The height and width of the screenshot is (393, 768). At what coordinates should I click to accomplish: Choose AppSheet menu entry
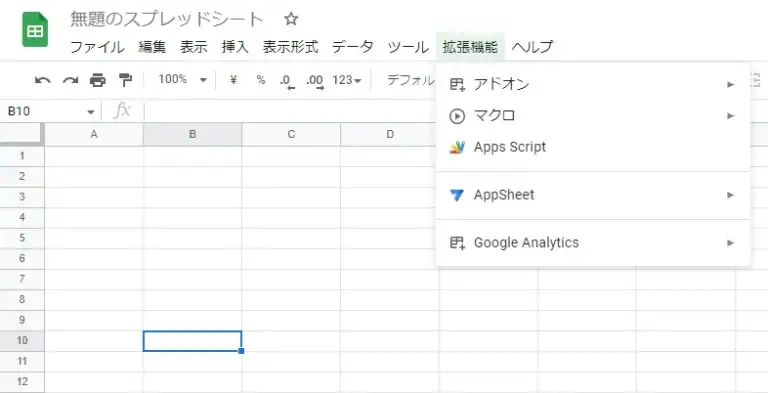click(593, 195)
